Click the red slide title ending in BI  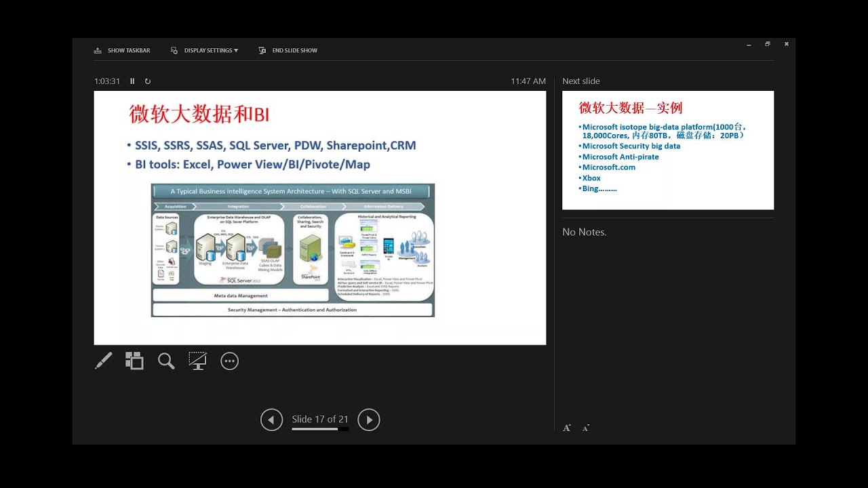[199, 115]
